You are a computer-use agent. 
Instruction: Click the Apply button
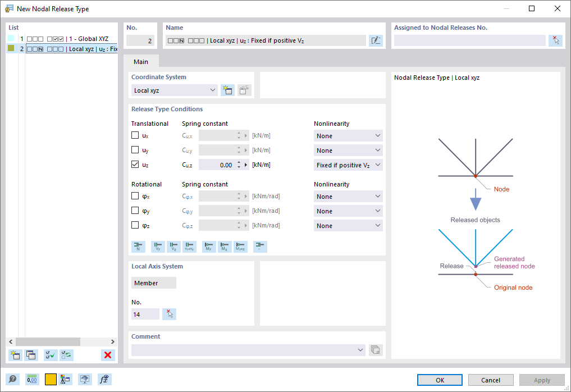click(x=542, y=380)
